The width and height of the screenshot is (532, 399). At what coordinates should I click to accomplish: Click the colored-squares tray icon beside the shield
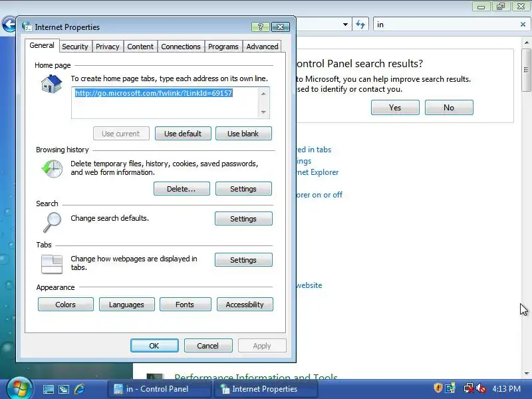coord(450,388)
